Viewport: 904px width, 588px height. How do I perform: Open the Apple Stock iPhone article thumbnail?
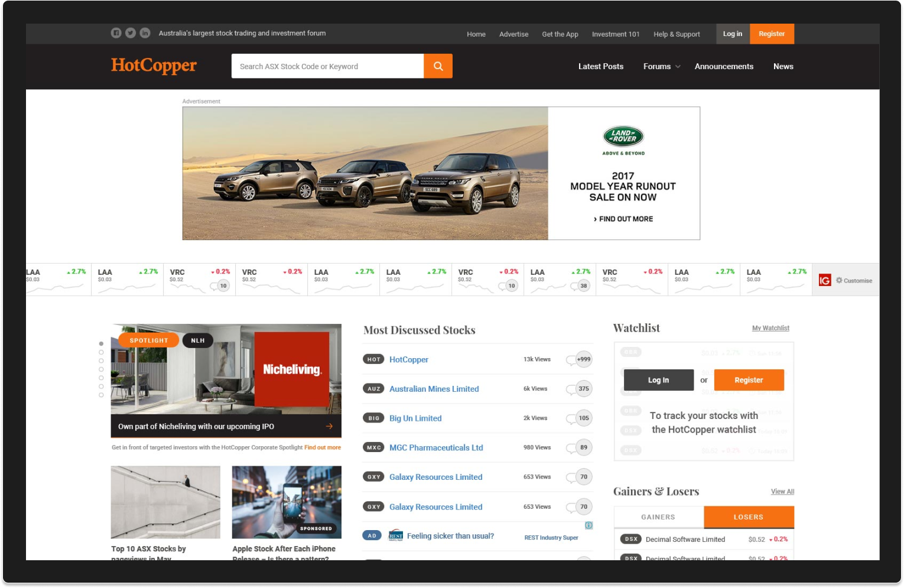pyautogui.click(x=287, y=502)
